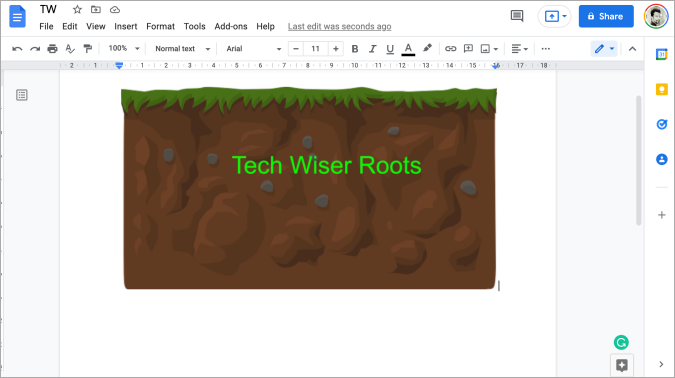Click the right indent ruler marker
The width and height of the screenshot is (675, 378).
(x=496, y=66)
